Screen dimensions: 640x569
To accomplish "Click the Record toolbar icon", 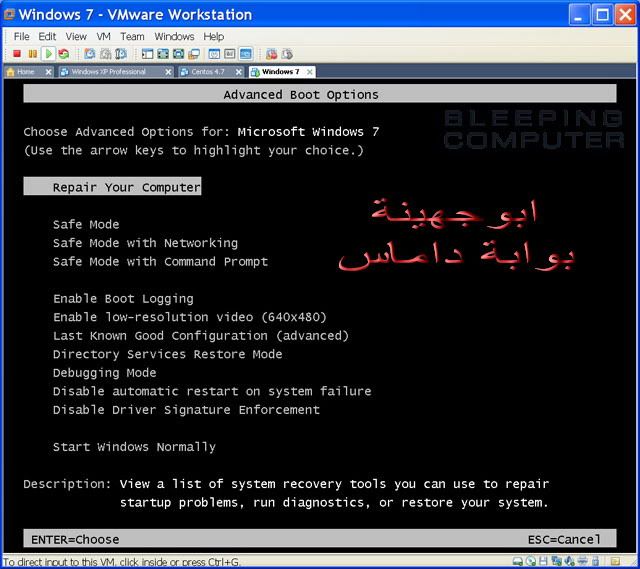I will (271, 54).
